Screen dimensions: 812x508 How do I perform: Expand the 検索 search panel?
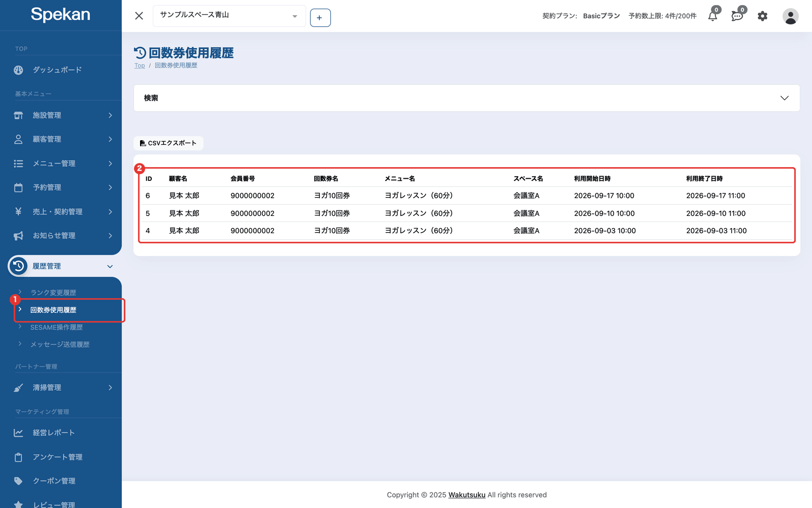[x=466, y=98]
